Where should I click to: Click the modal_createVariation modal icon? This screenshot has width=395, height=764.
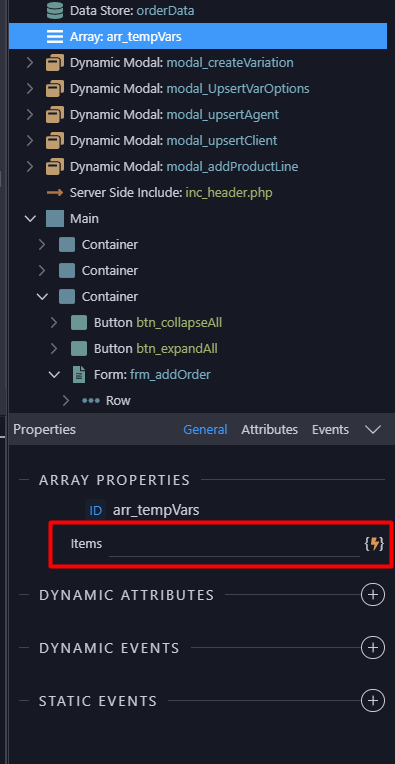pyautogui.click(x=55, y=62)
